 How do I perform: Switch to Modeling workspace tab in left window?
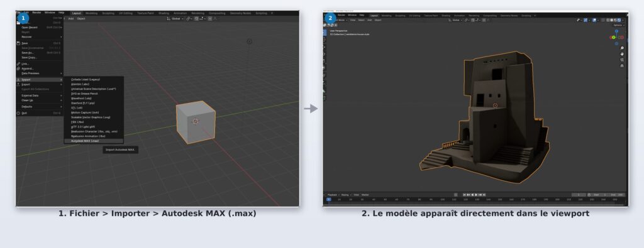[x=91, y=13]
